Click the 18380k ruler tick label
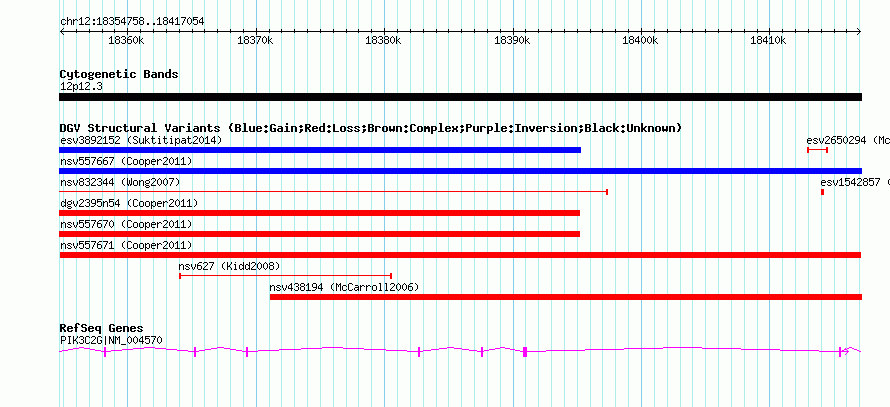Screen dimensions: 890x407 tap(384, 40)
